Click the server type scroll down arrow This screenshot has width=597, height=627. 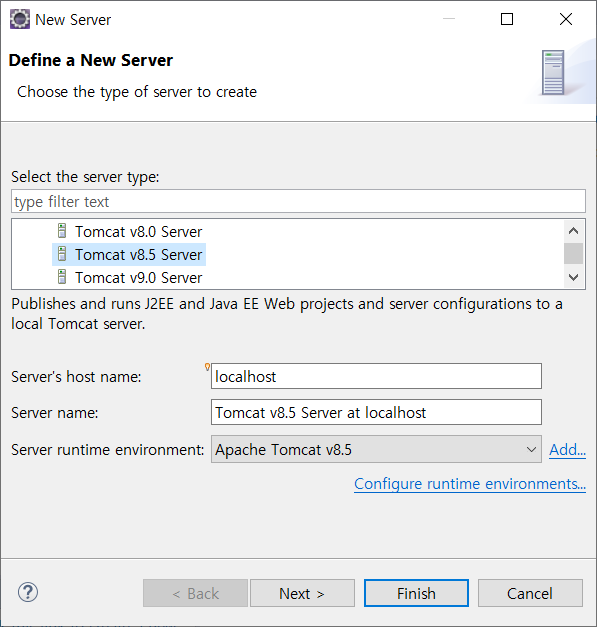573,277
